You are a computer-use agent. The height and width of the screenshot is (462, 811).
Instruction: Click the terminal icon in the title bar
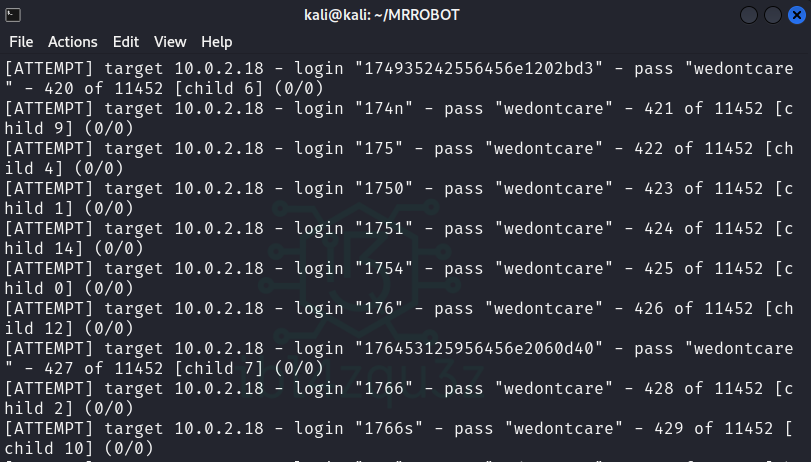[13, 15]
